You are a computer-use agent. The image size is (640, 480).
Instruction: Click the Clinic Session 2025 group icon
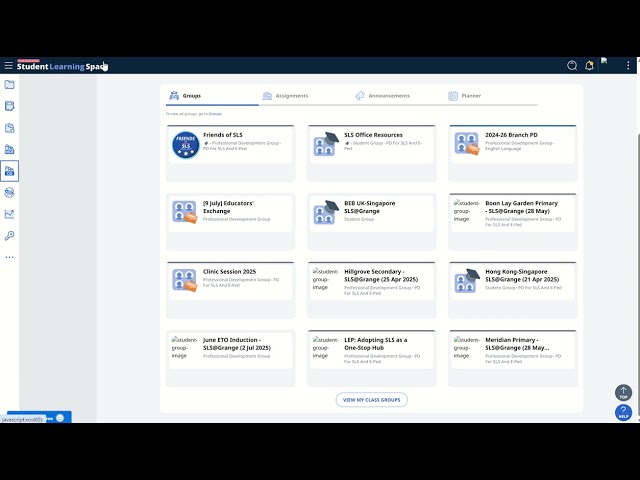[184, 280]
